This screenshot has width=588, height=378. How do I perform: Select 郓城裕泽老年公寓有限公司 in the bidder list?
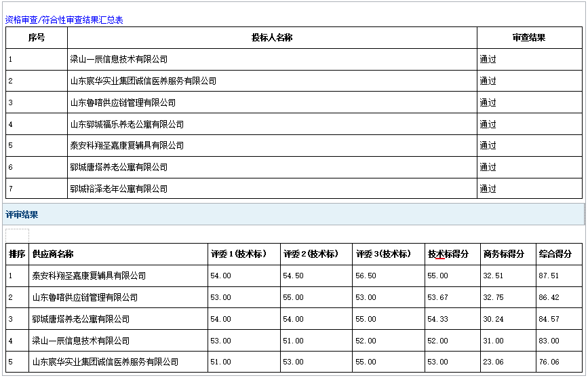point(119,189)
